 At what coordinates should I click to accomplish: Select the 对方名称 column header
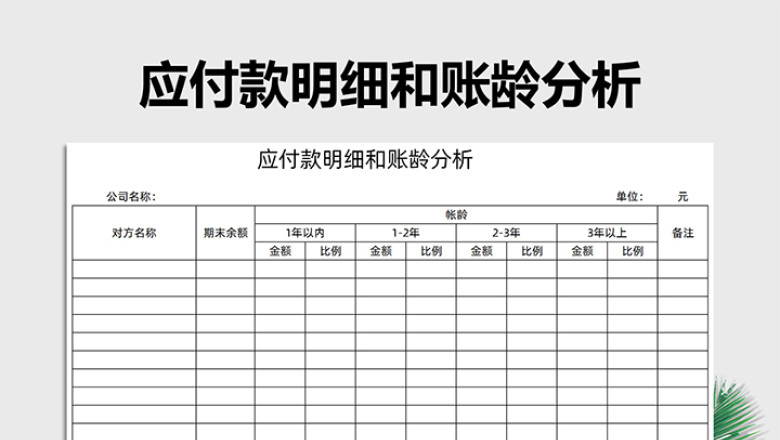134,233
